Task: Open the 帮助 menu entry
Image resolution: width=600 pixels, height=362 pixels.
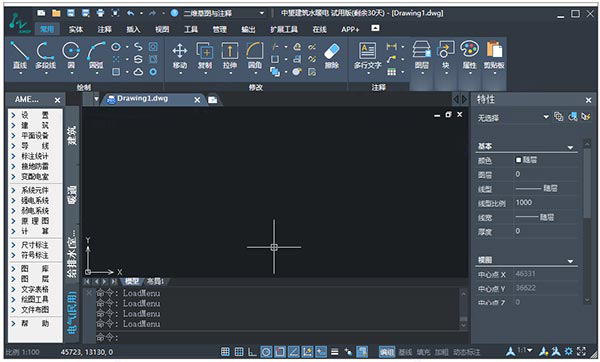Action: pos(35,323)
